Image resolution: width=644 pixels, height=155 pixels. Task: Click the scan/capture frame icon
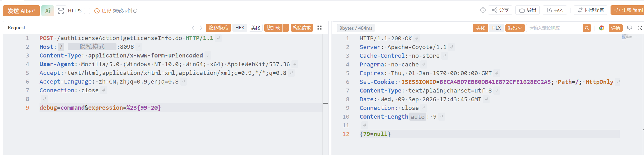coord(61,11)
